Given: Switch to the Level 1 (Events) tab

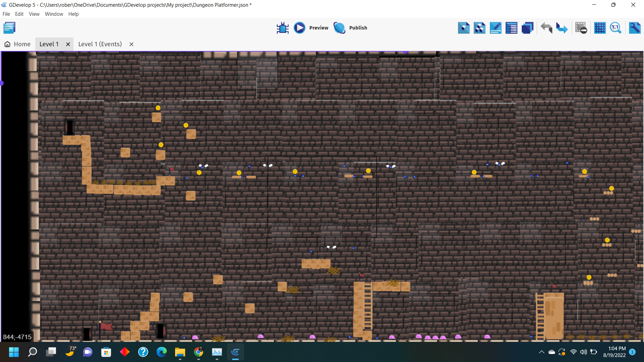Looking at the screenshot, I should click(100, 44).
